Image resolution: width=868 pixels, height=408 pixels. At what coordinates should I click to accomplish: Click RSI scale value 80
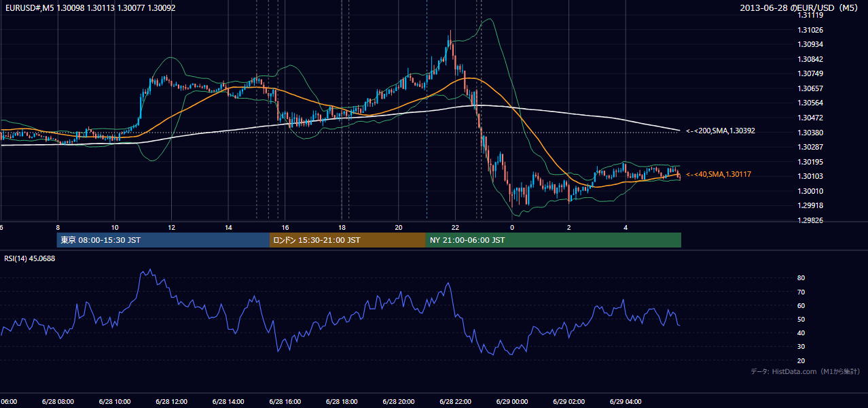pyautogui.click(x=801, y=278)
